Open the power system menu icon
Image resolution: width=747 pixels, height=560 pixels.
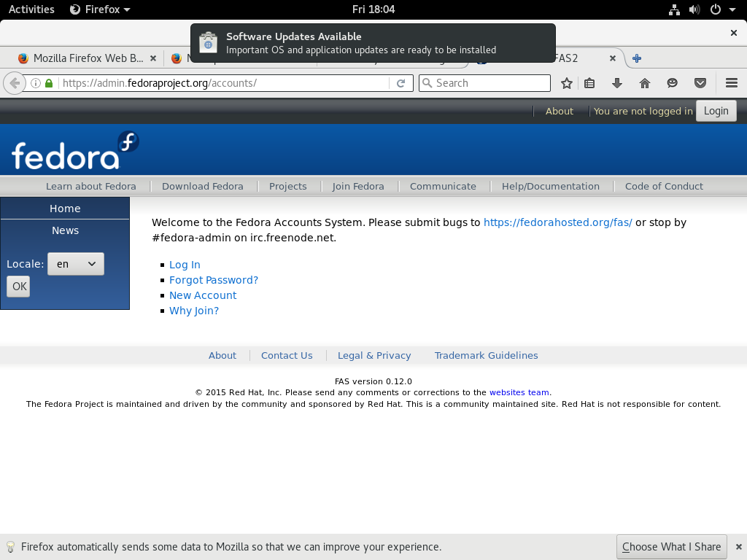click(x=716, y=9)
